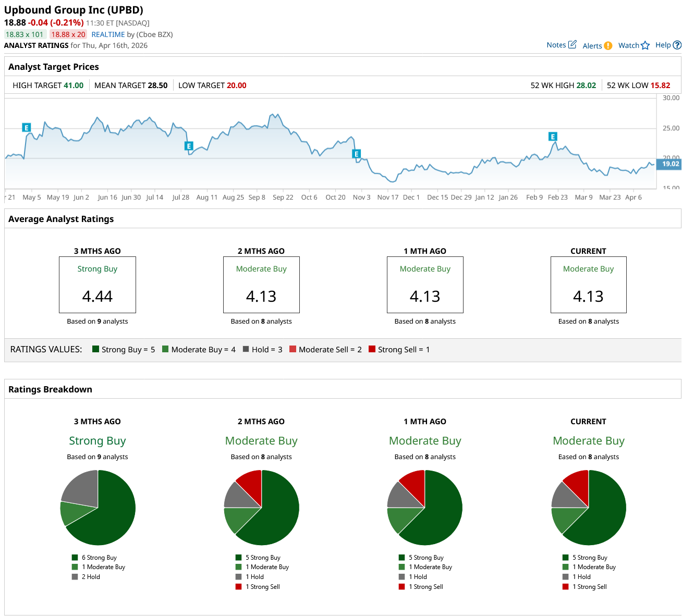Image resolution: width=682 pixels, height=616 pixels.
Task: Click the orange Alerts exclamation icon
Action: (608, 46)
